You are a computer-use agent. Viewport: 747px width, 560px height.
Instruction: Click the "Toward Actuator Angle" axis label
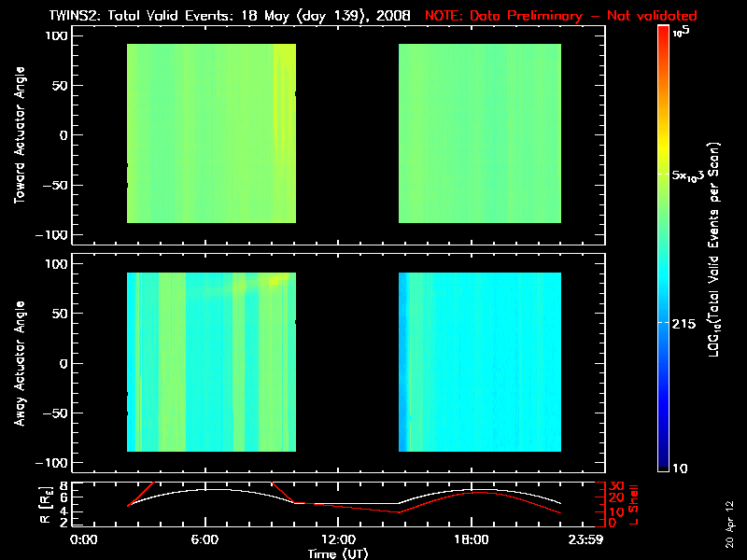18,134
